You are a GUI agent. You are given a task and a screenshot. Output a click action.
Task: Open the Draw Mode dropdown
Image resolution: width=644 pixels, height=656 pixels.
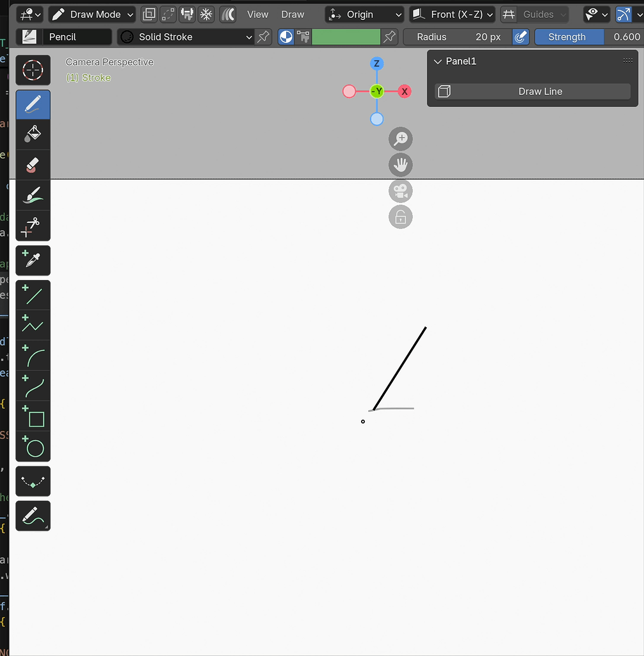coord(92,14)
